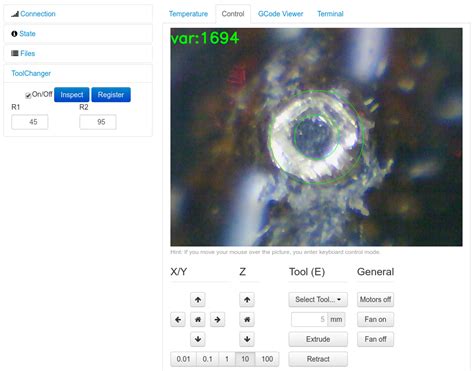This screenshot has height=371, width=474.
Task: Select the Control tab
Action: [233, 14]
